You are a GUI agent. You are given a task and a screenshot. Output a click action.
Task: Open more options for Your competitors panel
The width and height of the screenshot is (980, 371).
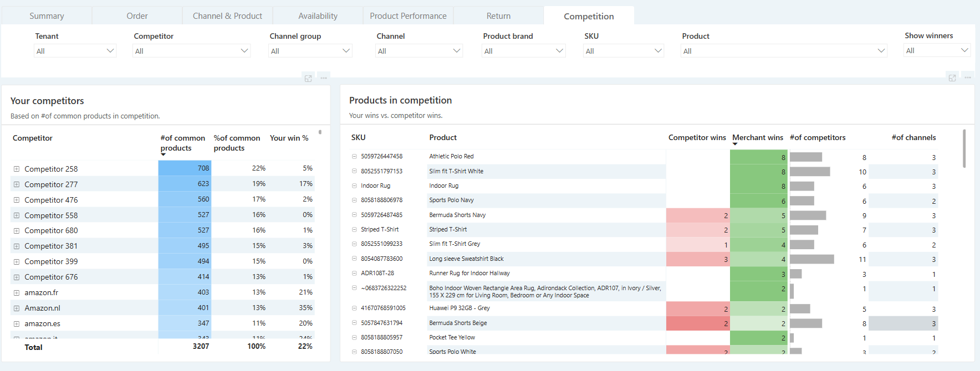pyautogui.click(x=324, y=78)
